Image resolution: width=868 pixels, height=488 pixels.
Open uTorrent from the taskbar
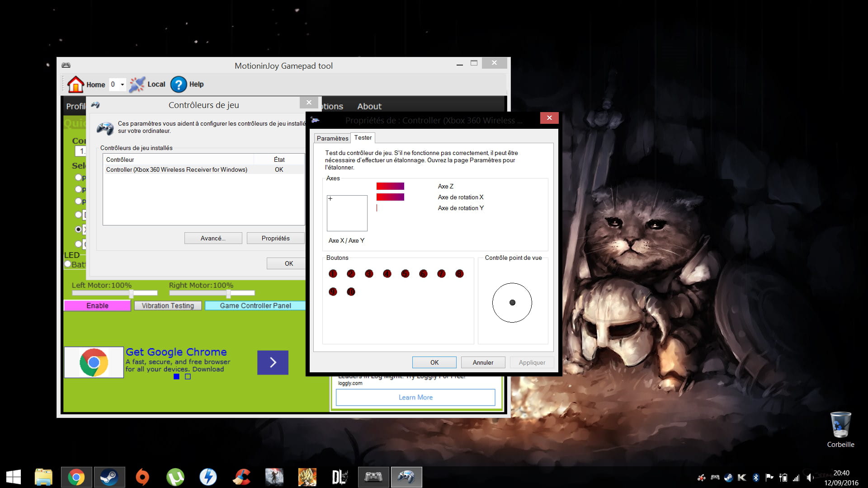pyautogui.click(x=175, y=477)
